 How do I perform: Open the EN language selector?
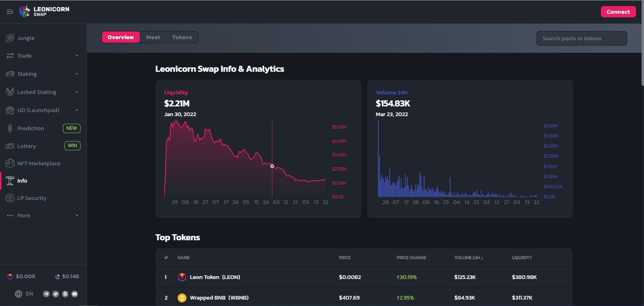pyautogui.click(x=24, y=294)
